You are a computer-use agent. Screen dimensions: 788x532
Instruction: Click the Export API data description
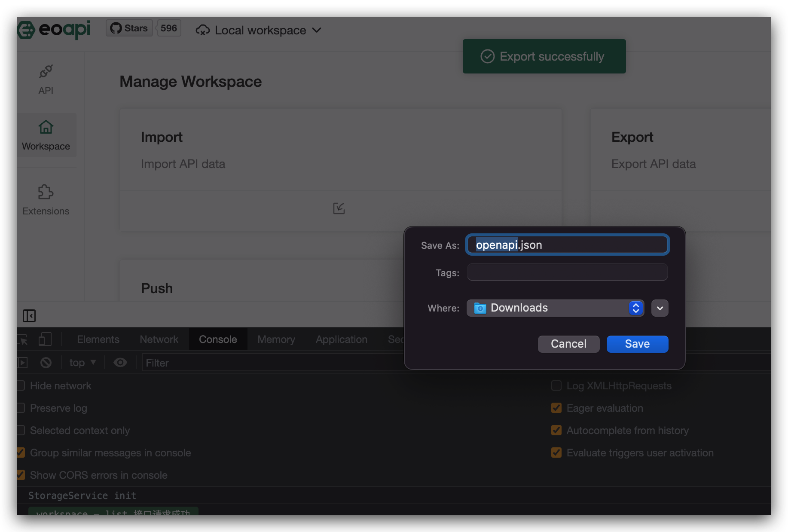[x=654, y=164]
